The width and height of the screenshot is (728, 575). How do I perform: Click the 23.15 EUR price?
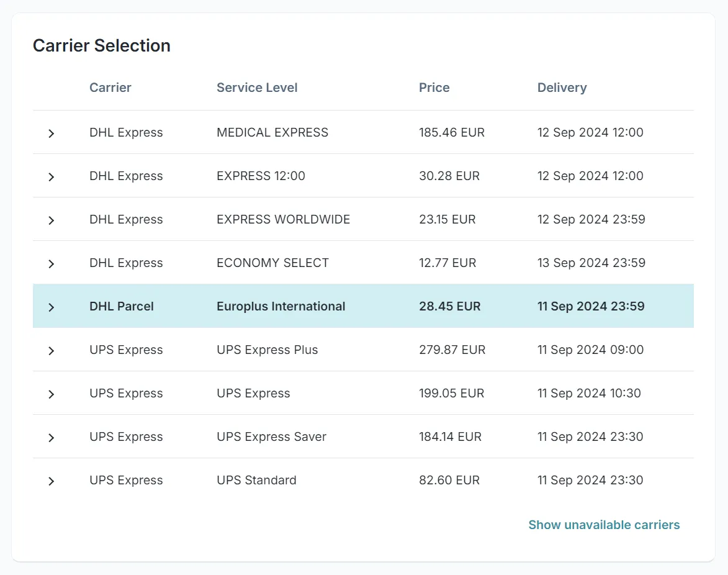[447, 219]
